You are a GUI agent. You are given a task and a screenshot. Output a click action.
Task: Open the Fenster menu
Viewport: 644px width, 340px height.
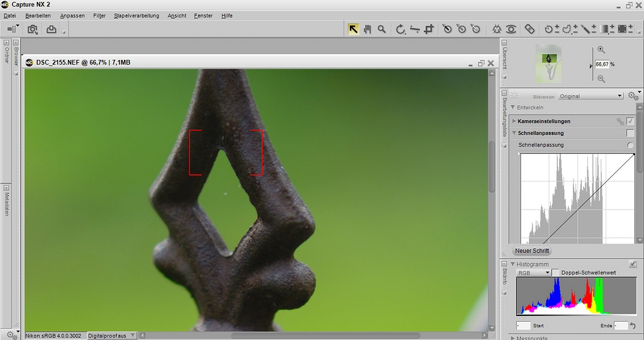pyautogui.click(x=203, y=16)
